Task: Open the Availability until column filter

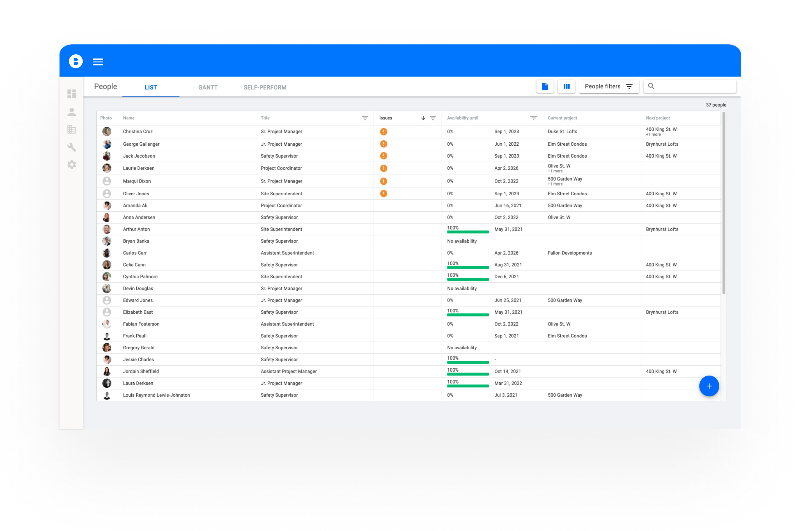Action: coord(534,118)
